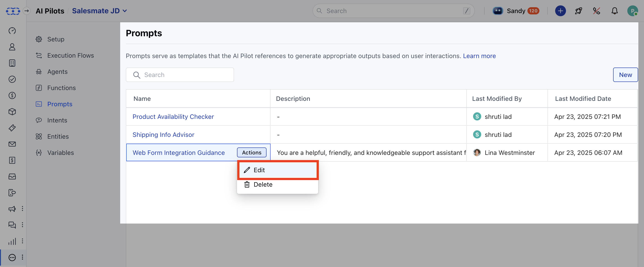Click the Sandy 120 counter badge
This screenshot has height=267, width=644.
pyautogui.click(x=533, y=11)
